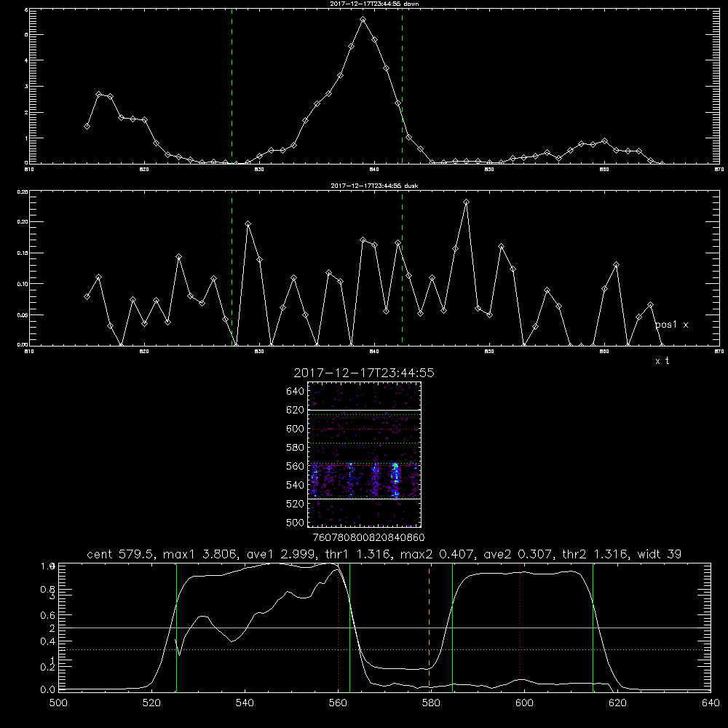This screenshot has width=728, height=728.
Task: Click the spectrogram y-axis label 600
Action: (x=296, y=429)
